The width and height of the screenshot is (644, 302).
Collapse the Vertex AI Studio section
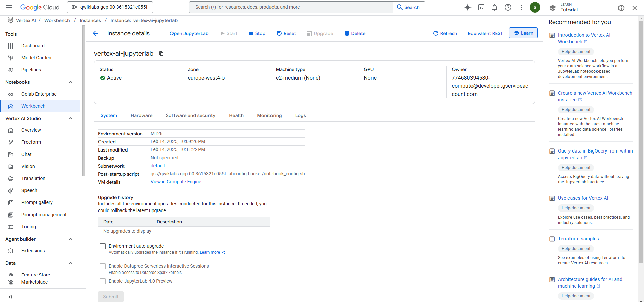coord(71,118)
